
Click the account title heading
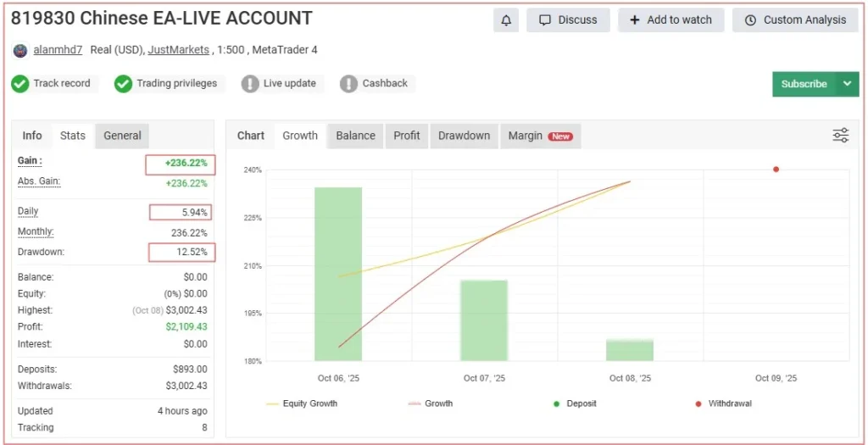tap(162, 19)
